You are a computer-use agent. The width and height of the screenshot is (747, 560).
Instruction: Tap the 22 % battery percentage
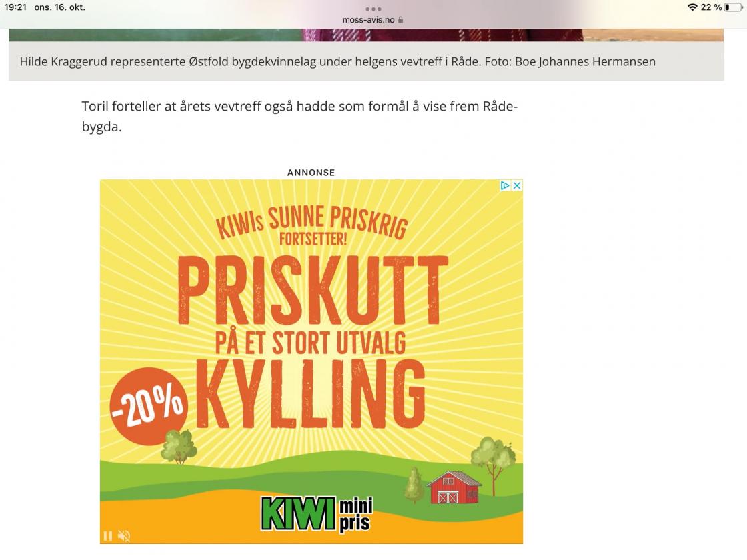pyautogui.click(x=711, y=7)
